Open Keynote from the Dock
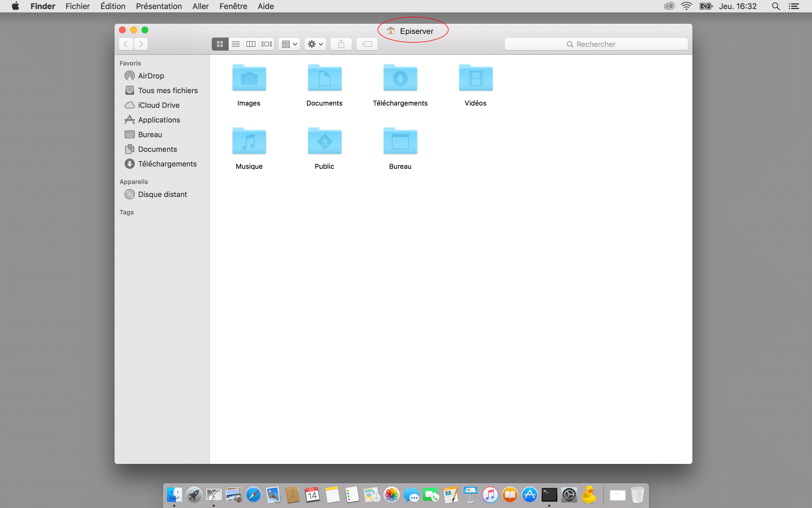 click(470, 494)
